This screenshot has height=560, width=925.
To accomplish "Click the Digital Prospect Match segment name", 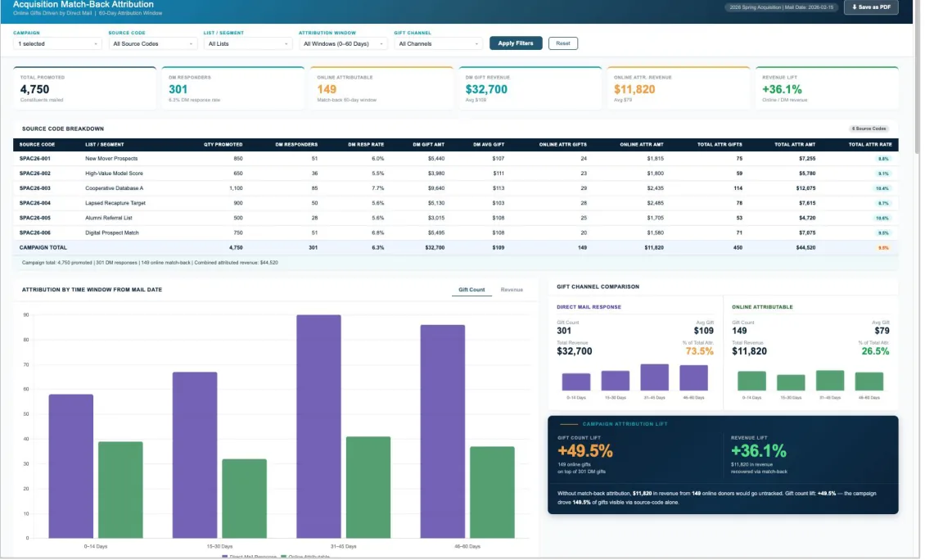I will point(112,233).
